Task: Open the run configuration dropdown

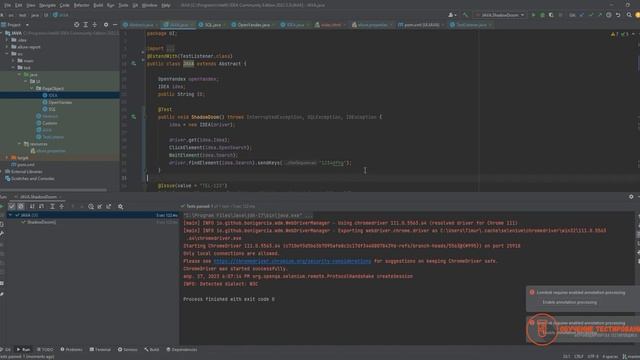Action: [x=500, y=15]
